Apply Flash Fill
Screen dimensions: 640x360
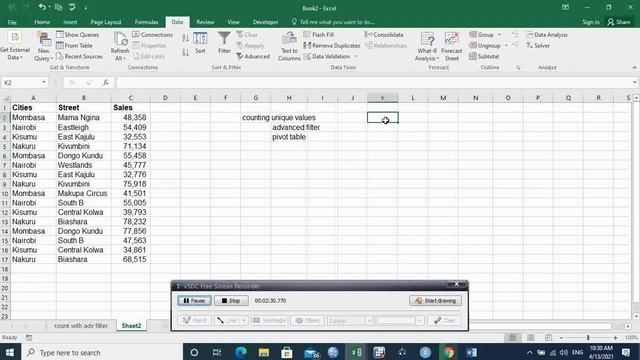319,35
